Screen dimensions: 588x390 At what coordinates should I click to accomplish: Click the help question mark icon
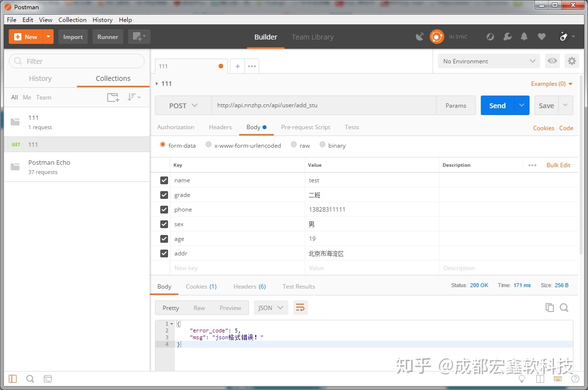point(575,379)
